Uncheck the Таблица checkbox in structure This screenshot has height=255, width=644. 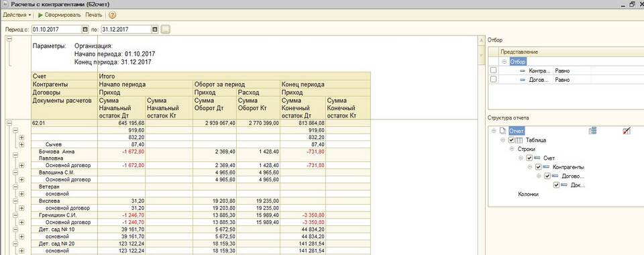511,140
